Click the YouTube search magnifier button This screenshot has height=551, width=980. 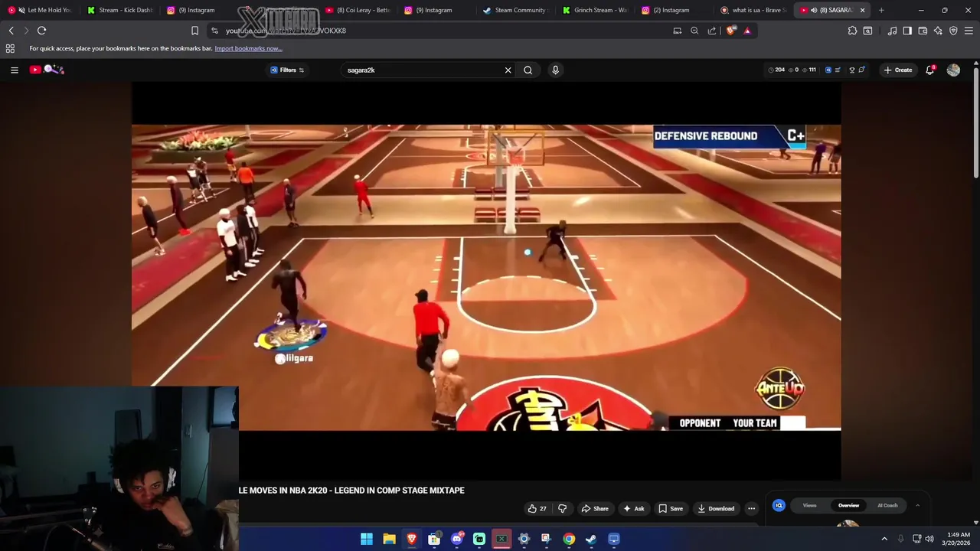[528, 70]
